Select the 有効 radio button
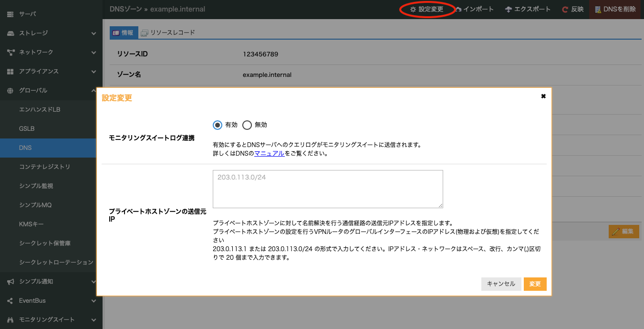Viewport: 644px width, 329px height. pos(218,125)
